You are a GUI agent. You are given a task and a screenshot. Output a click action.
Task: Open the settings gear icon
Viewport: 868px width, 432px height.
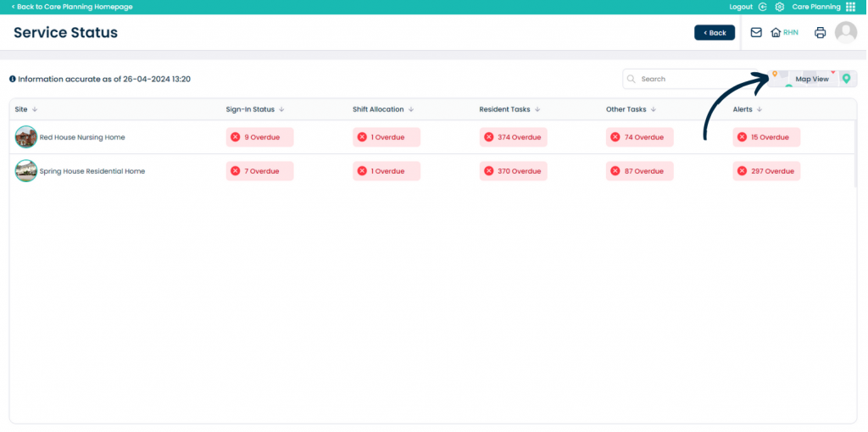[780, 7]
